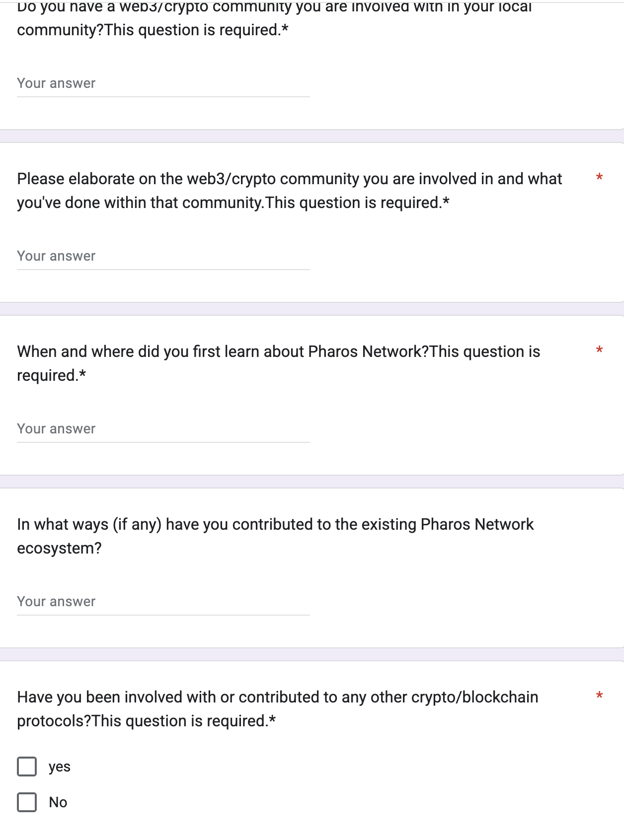
Task: Click answer field for first learning about Pharos
Action: click(x=163, y=429)
